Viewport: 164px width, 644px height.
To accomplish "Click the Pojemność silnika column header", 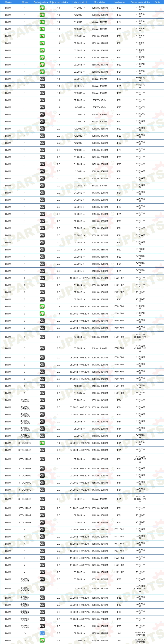I will 59,2.
